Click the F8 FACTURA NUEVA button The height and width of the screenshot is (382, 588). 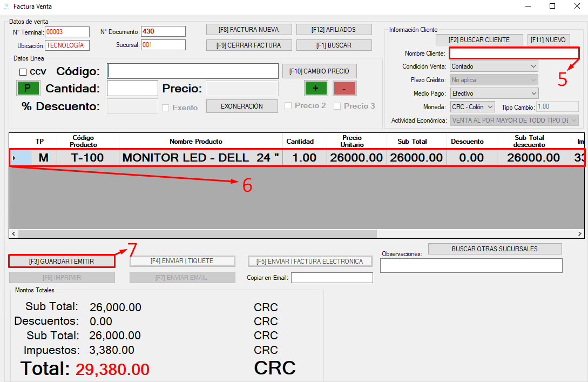(x=249, y=30)
